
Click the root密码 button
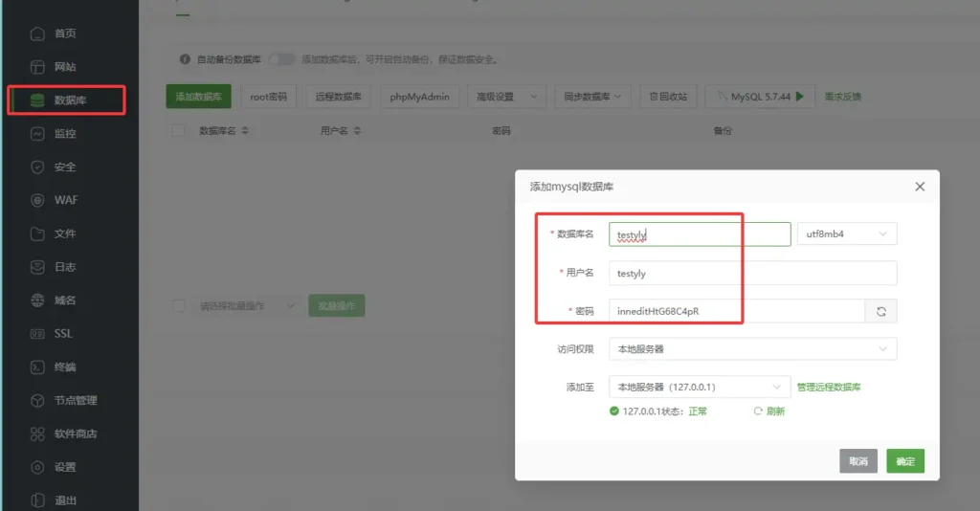[269, 97]
